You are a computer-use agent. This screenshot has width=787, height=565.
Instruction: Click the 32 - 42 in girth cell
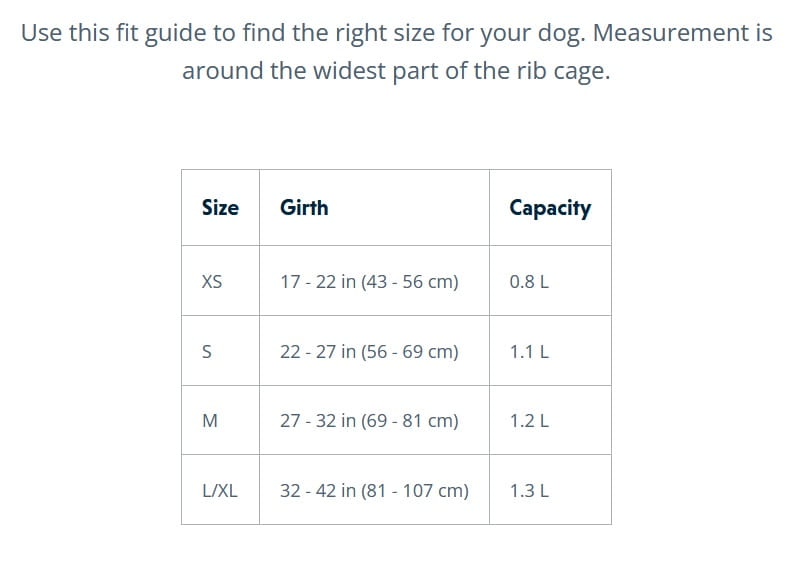pos(374,491)
